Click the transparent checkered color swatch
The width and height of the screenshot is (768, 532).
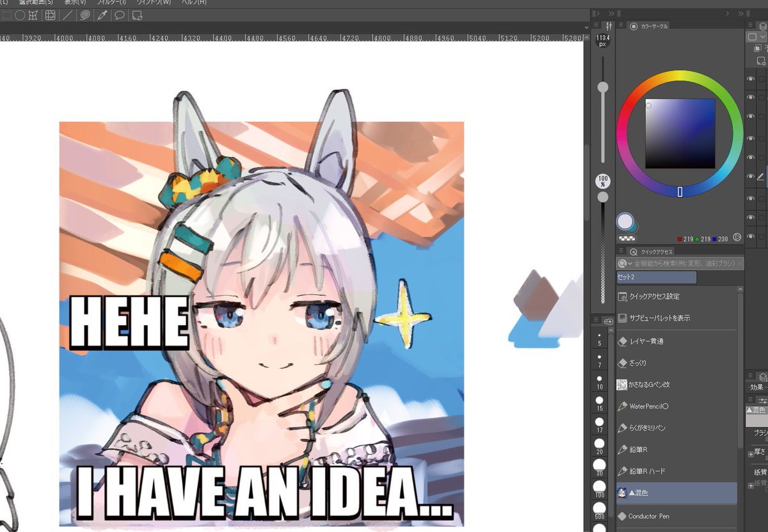point(625,238)
